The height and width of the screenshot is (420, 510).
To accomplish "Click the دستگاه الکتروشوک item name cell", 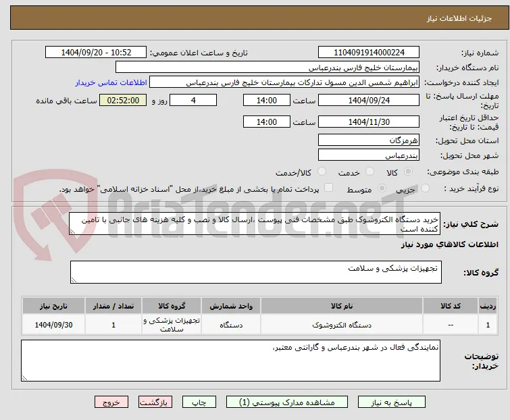I will coord(342,325).
